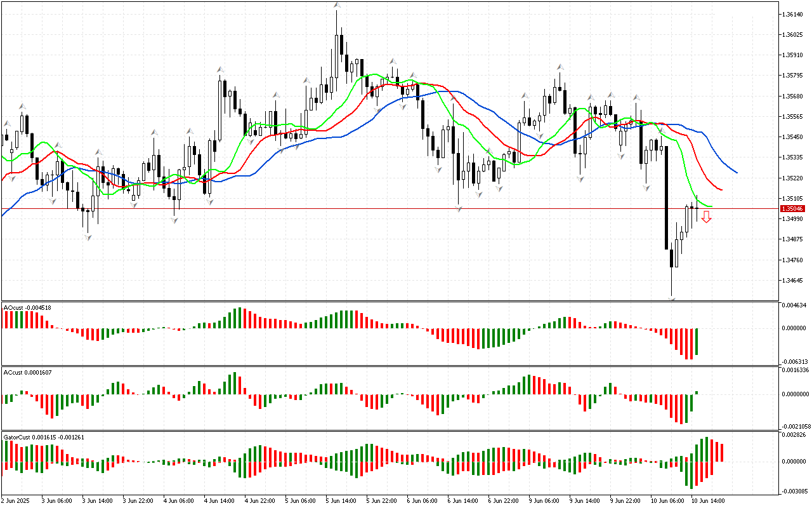Click the last green bar in AOcust histogram

[697, 342]
